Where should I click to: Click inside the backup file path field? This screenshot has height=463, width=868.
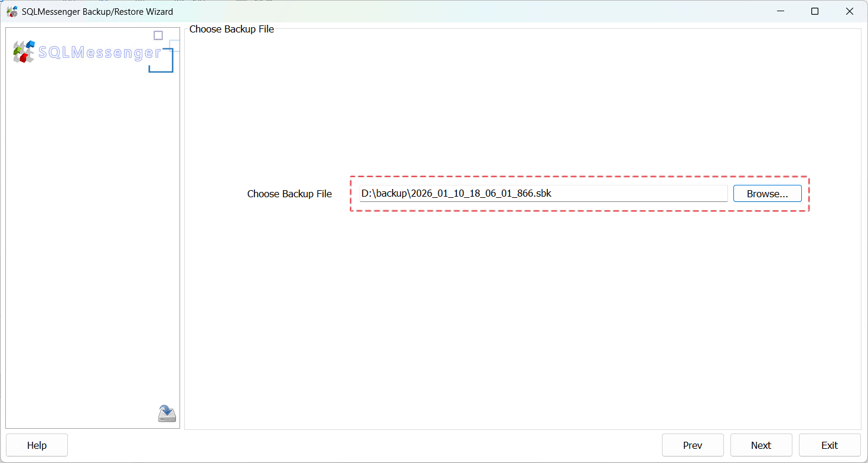point(543,193)
